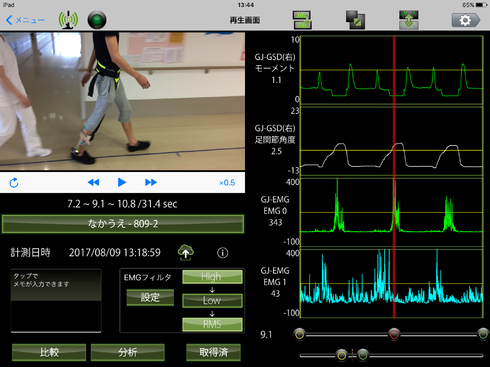Go back to メニュー
The height and width of the screenshot is (367, 490).
(25, 20)
